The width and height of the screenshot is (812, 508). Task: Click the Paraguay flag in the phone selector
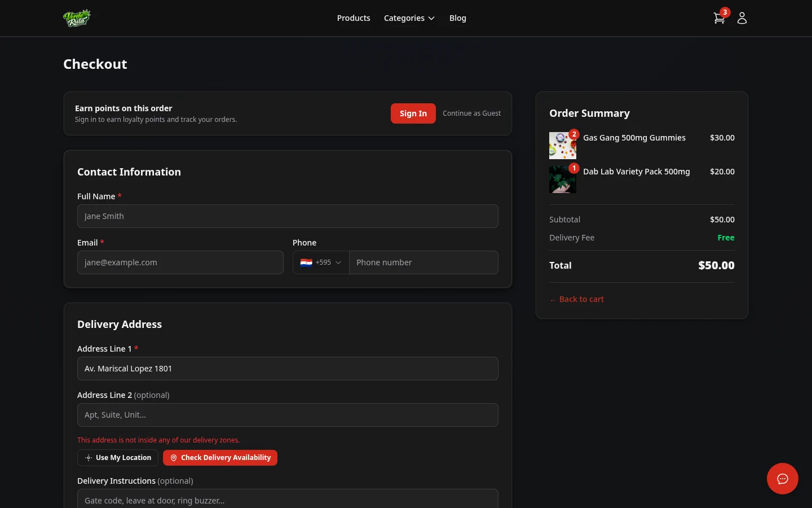[x=306, y=262]
